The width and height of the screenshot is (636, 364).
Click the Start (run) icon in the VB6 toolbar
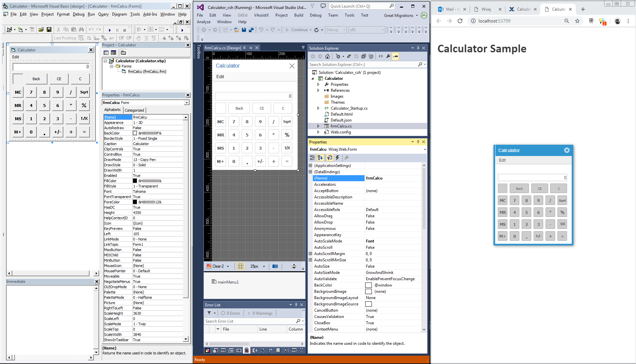click(110, 30)
